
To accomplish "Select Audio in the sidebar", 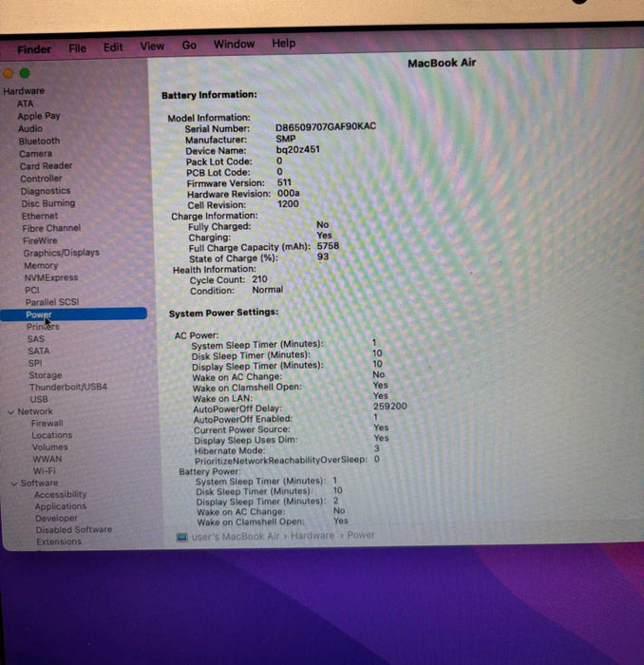I will point(30,128).
